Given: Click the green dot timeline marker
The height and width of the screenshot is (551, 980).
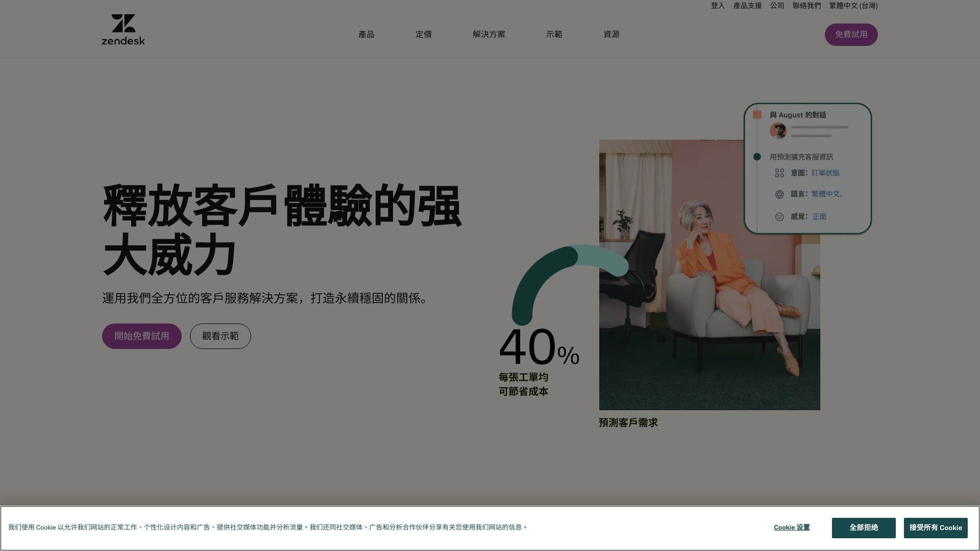Looking at the screenshot, I should [757, 157].
